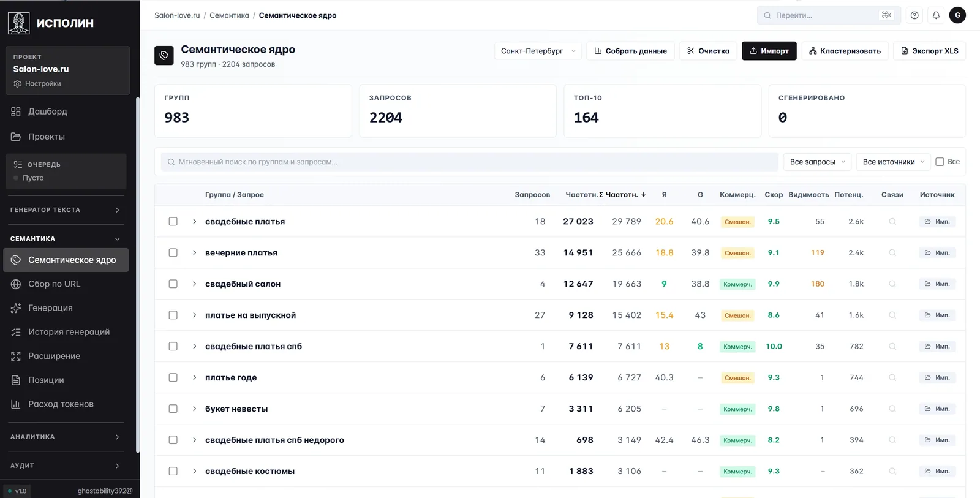Screen dimensions: 980x498
Task: Click Семантика in the breadcrumb
Action: point(229,15)
